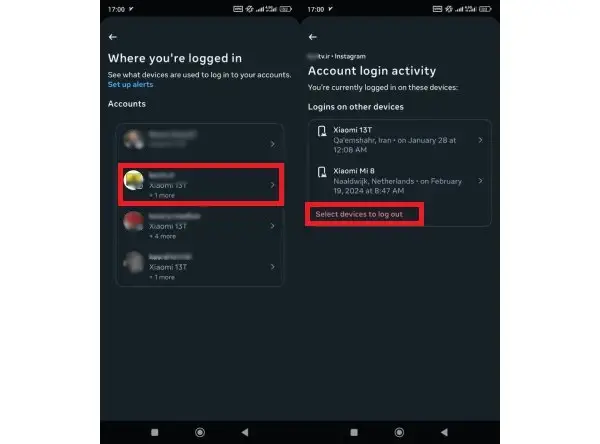Viewport: 600px width, 444px height.
Task: Expand the Qa'emshahr, Iran login via its chevron
Action: [480, 140]
